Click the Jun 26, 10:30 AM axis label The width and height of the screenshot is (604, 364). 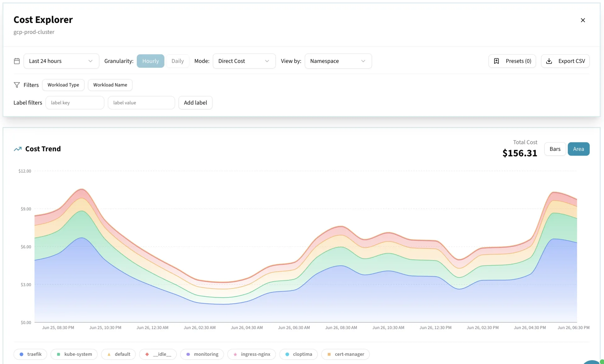(x=388, y=328)
